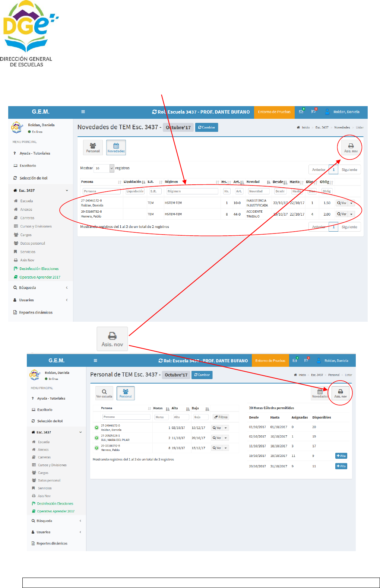Click Ver button for Herrera, Pablo in Personal table
This screenshot has width=380, height=588.
coord(217,448)
